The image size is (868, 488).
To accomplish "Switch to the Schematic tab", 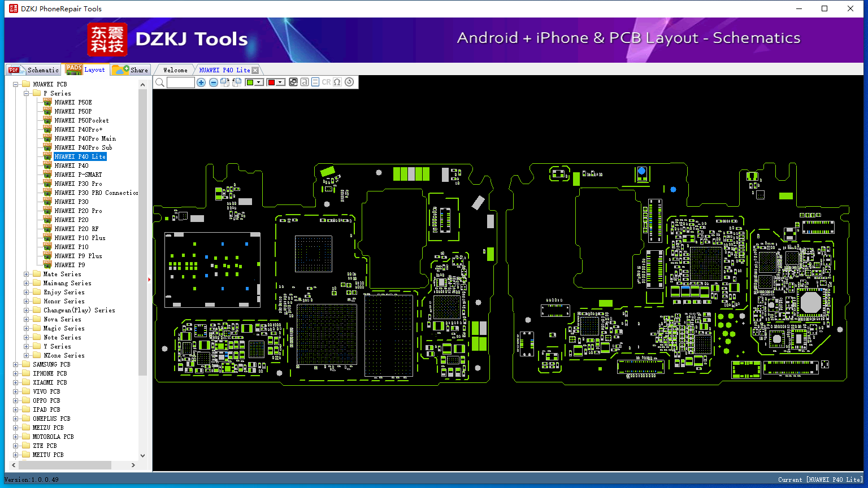I will (x=33, y=70).
